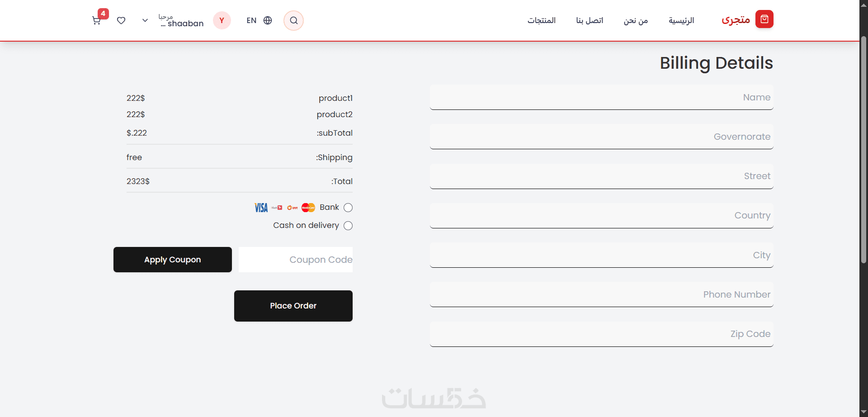The image size is (868, 417).
Task: Expand the user account dropdown chevron
Action: [145, 20]
